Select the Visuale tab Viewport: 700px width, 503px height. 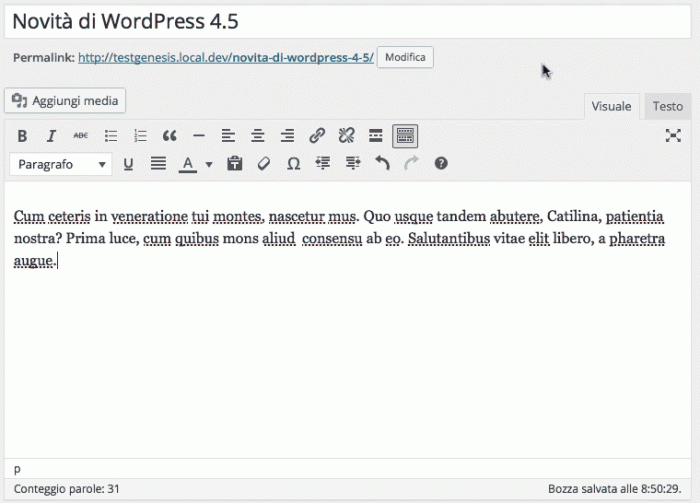pyautogui.click(x=611, y=106)
